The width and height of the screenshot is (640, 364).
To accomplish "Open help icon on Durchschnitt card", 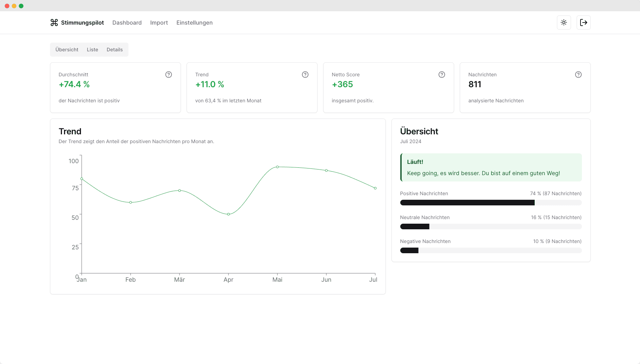I will point(169,75).
